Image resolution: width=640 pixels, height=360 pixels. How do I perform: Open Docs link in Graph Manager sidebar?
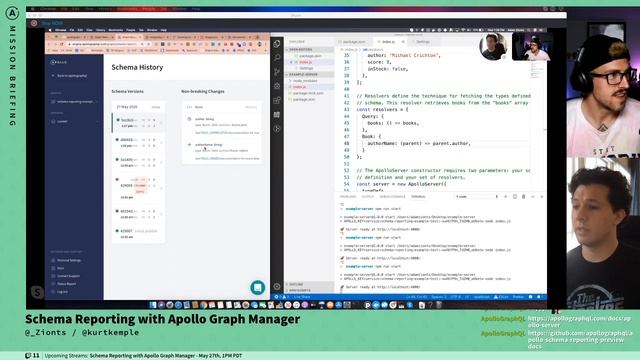pos(58,268)
